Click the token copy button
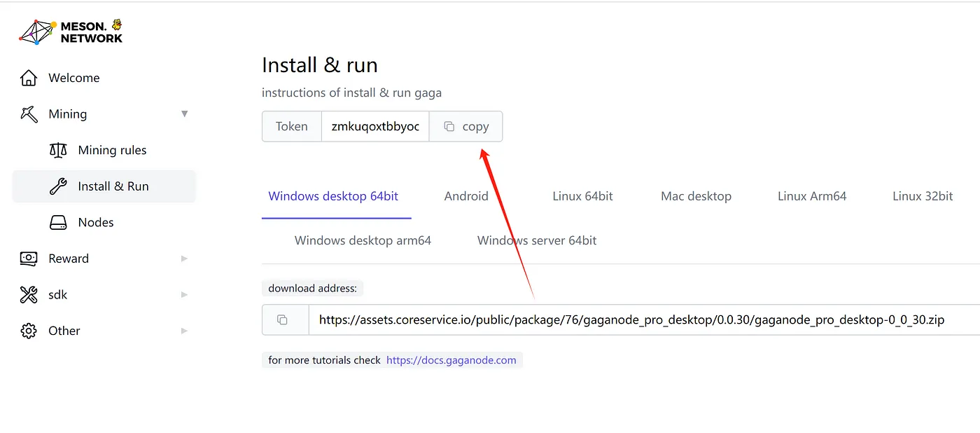Screen dimensions: 980x433 click(x=465, y=127)
